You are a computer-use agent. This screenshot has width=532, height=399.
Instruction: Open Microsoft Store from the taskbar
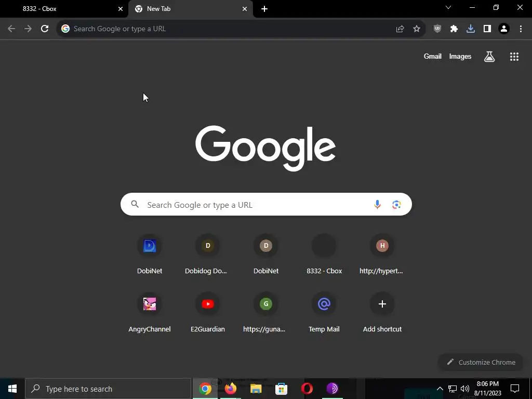tap(281, 389)
